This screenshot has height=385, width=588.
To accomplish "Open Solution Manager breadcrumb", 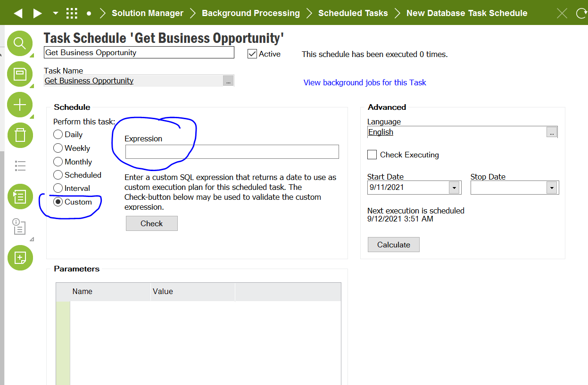I will [x=148, y=13].
